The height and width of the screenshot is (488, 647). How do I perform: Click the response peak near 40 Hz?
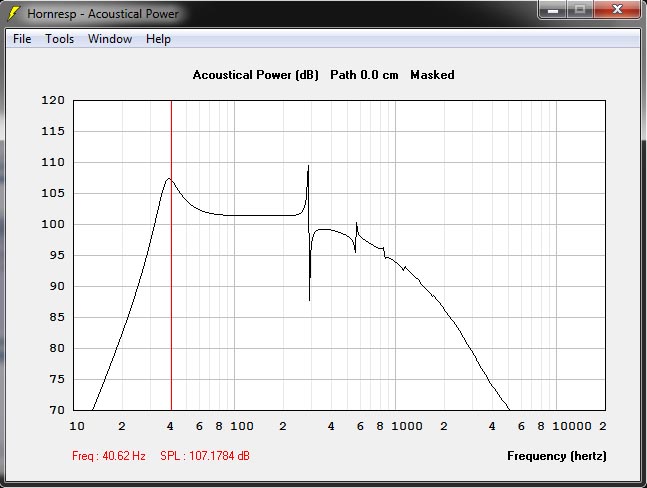coord(169,179)
